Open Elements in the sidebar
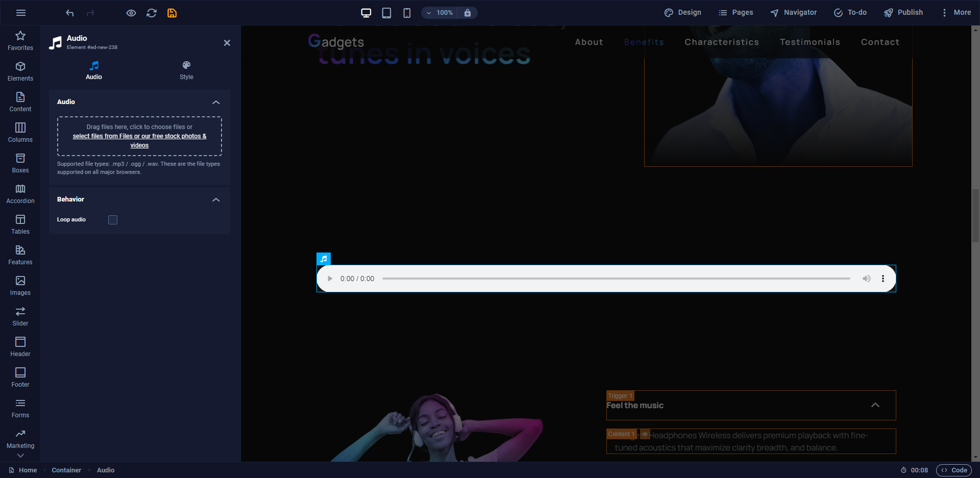The width and height of the screenshot is (980, 478). pos(20,71)
